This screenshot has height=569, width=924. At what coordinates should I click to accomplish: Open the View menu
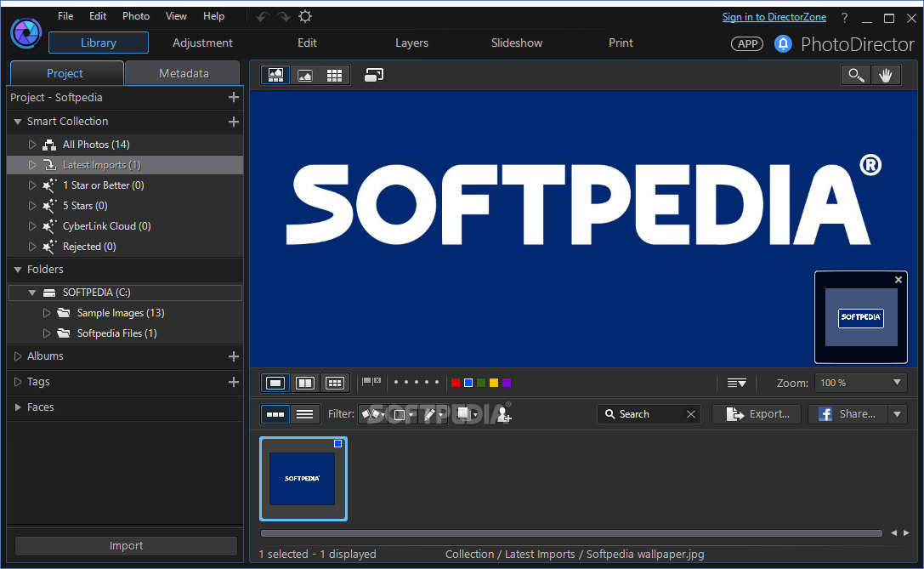click(176, 16)
